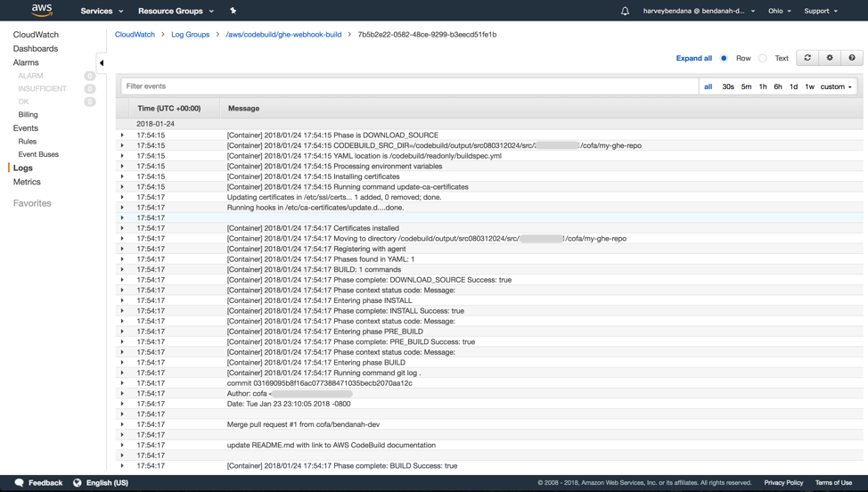The height and width of the screenshot is (492, 868).
Task: Open Dashboards in the sidebar
Action: click(36, 49)
